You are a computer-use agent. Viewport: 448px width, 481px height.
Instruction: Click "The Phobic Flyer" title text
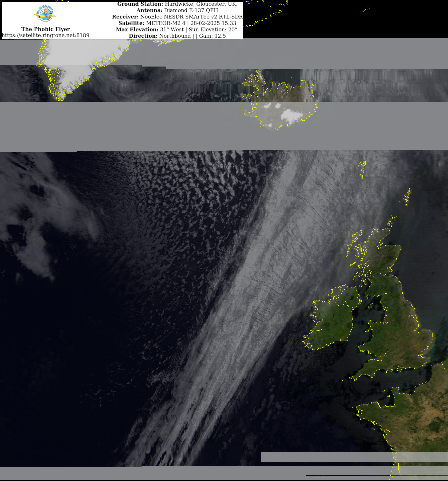45,29
